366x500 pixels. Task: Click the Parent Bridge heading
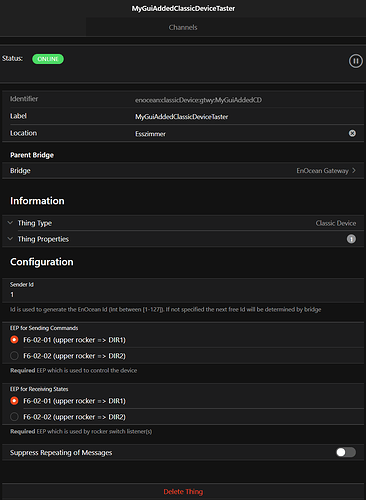point(32,155)
